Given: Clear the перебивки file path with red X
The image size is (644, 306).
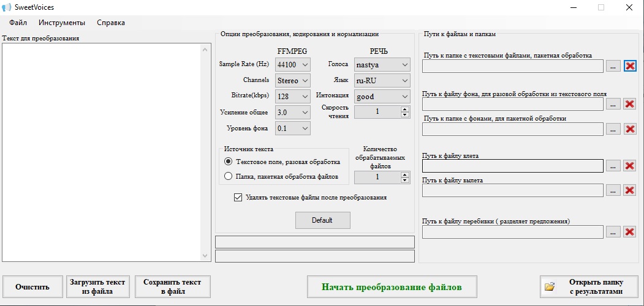Looking at the screenshot, I should [630, 232].
